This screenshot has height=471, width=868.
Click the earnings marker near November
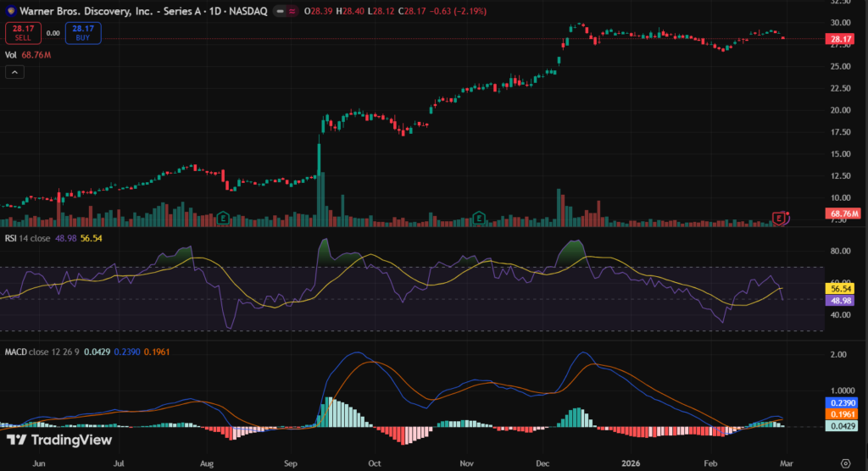pos(480,219)
